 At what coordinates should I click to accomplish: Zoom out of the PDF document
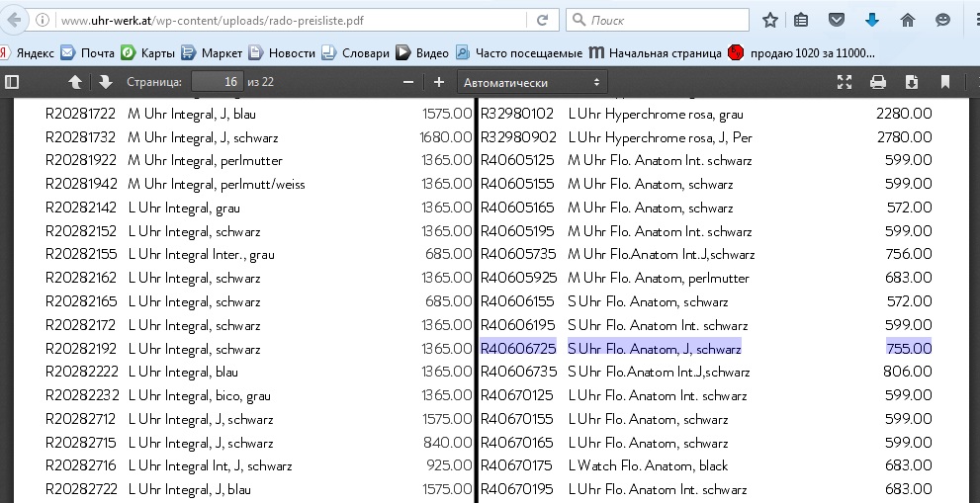click(407, 82)
